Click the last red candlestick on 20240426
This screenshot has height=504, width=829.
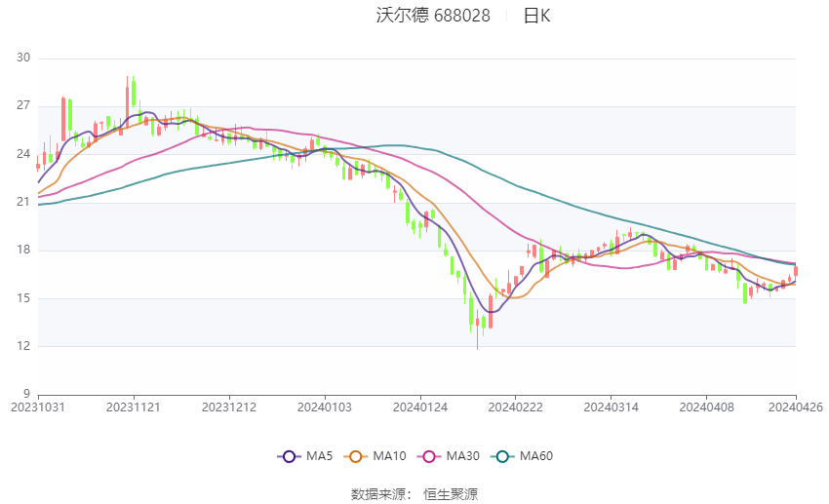(796, 270)
